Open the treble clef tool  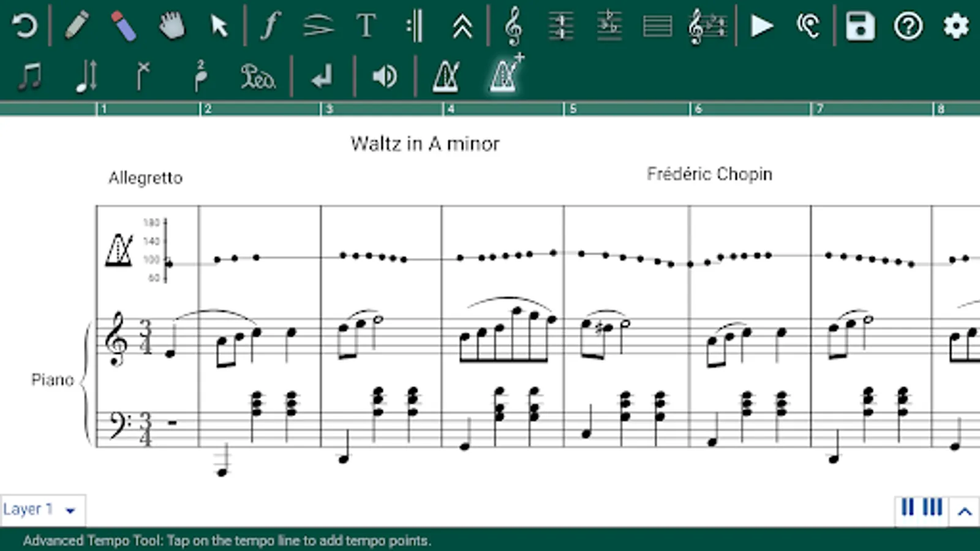coord(513,26)
